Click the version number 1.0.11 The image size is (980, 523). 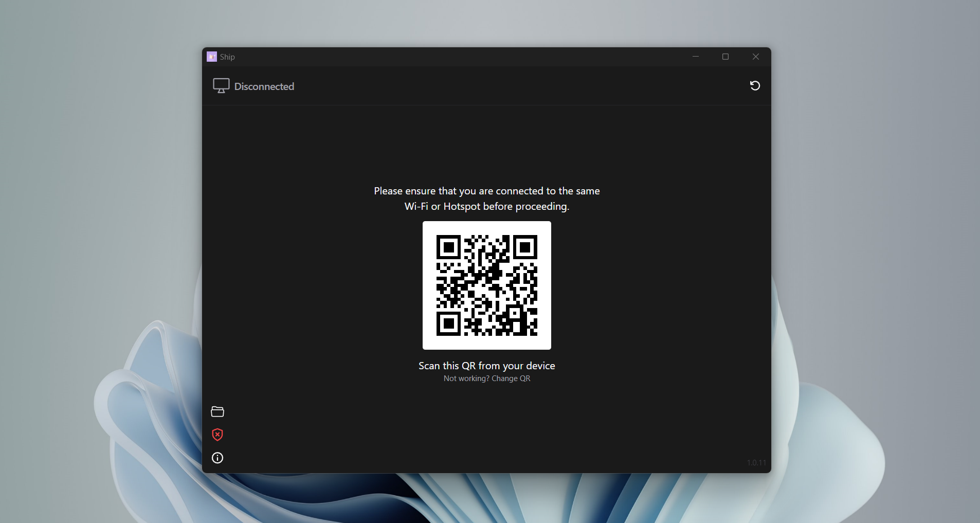[756, 463]
